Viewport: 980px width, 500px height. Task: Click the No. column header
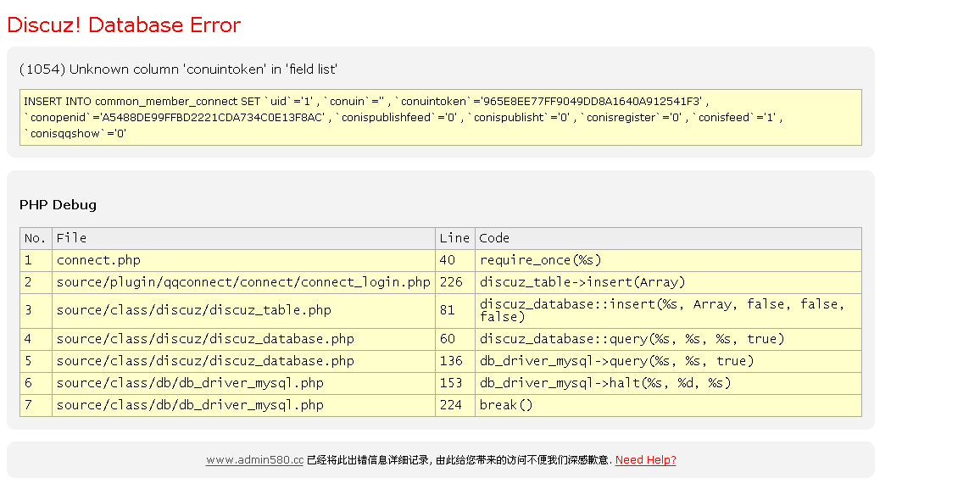[36, 238]
